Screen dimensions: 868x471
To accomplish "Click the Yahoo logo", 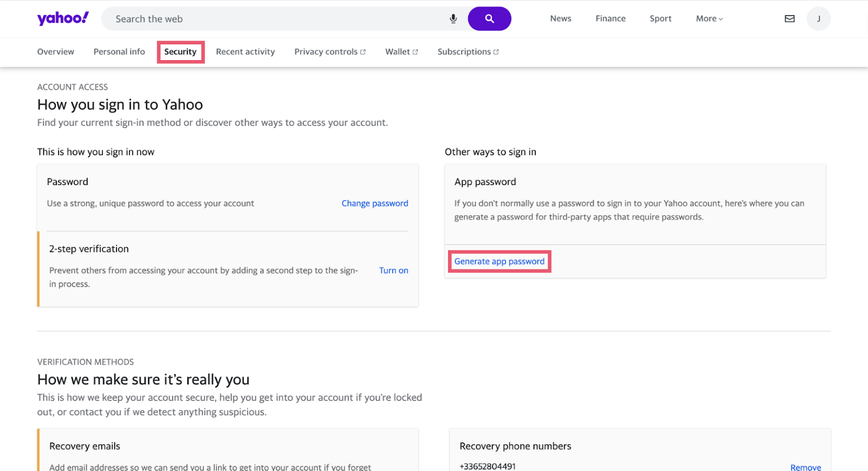I will (x=63, y=18).
